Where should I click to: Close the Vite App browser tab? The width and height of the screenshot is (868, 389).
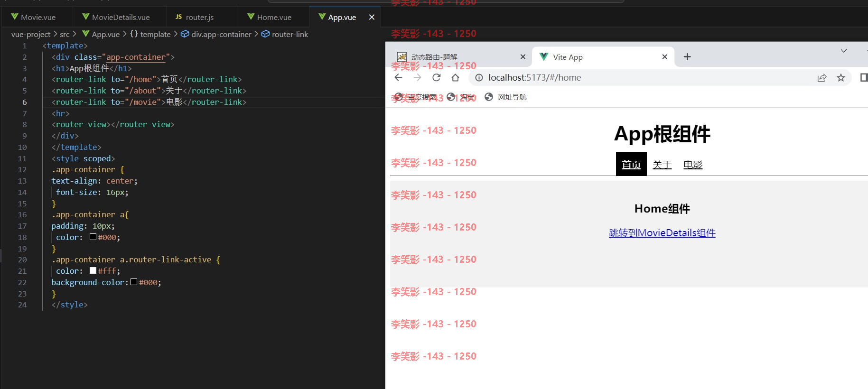pos(664,57)
